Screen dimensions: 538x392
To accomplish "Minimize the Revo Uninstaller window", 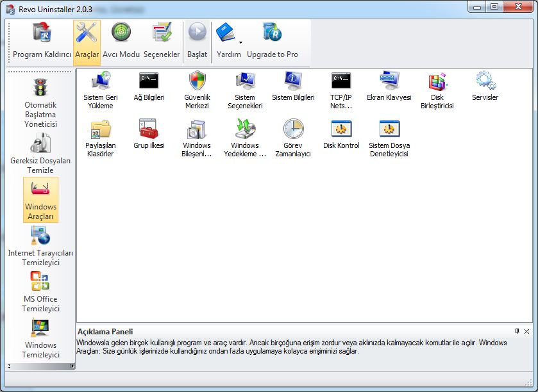I will pos(477,6).
